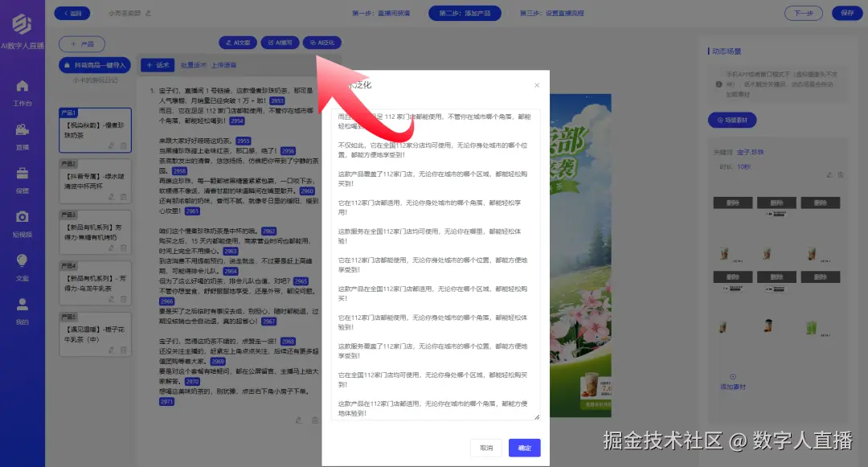Open the 工作台 home icon in sidebar

[x=23, y=86]
